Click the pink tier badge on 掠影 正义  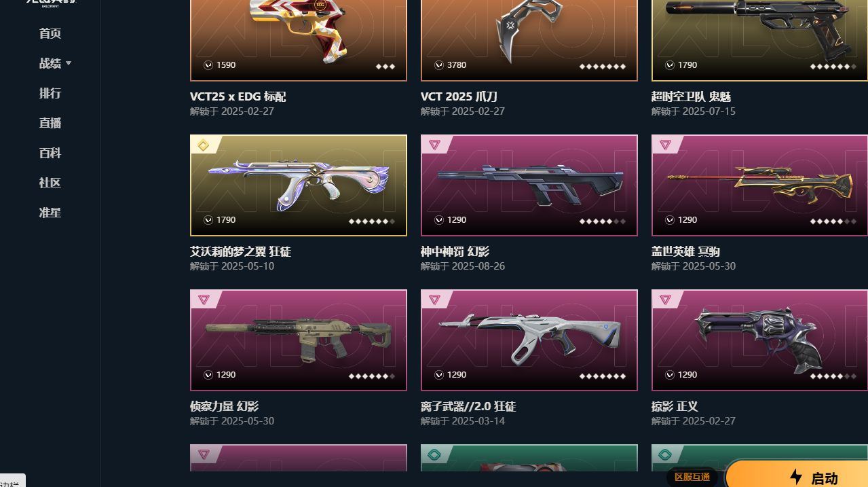[665, 300]
